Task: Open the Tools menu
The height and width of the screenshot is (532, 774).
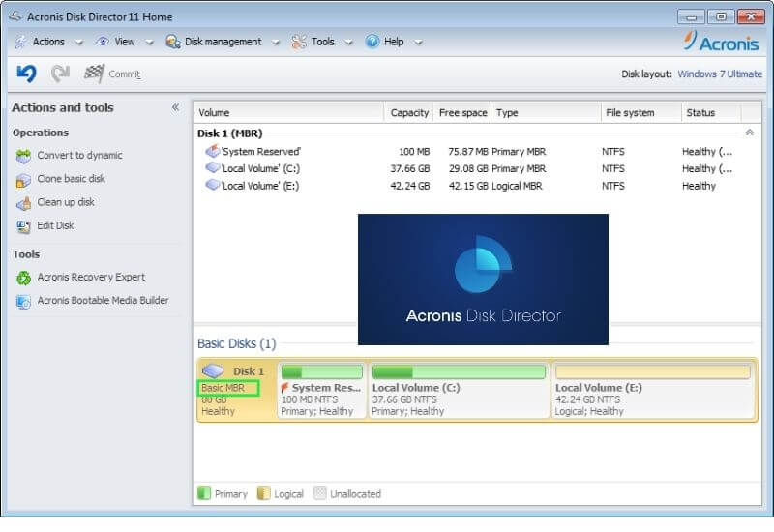Action: 321,42
